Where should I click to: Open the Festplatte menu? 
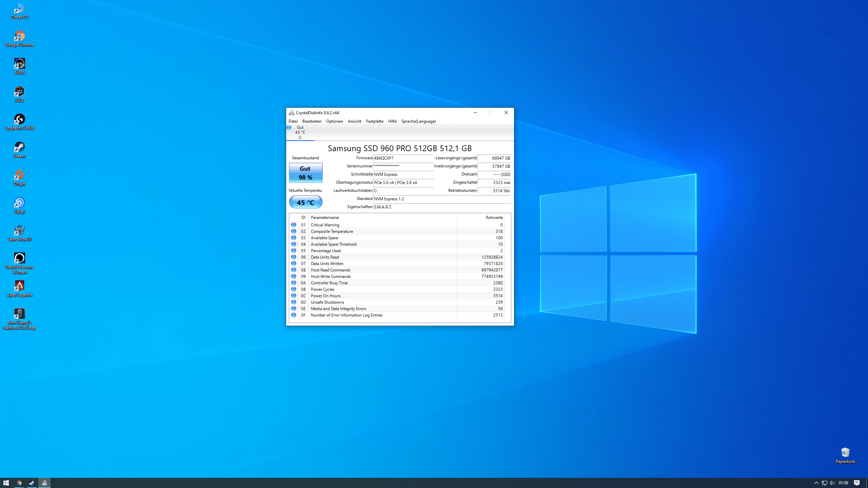click(375, 121)
